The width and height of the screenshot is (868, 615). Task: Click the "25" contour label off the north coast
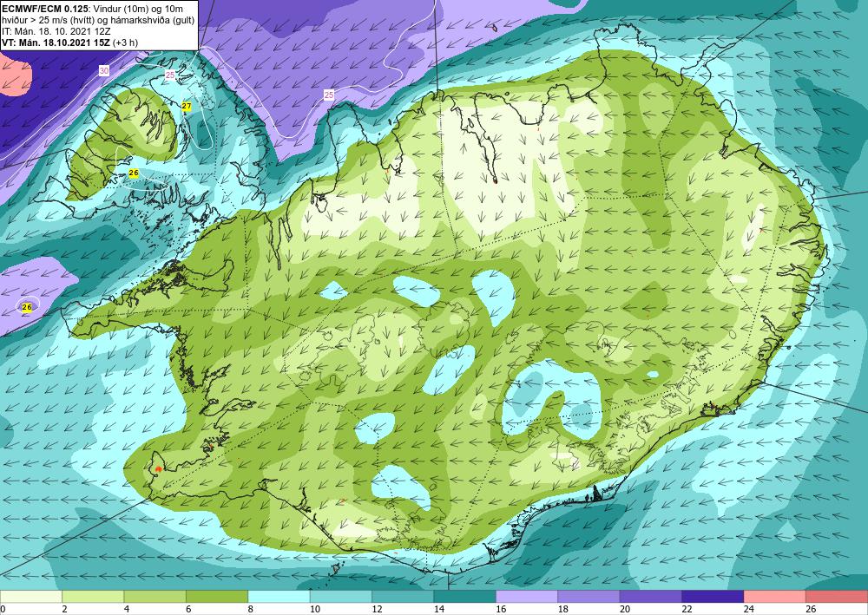(x=329, y=95)
